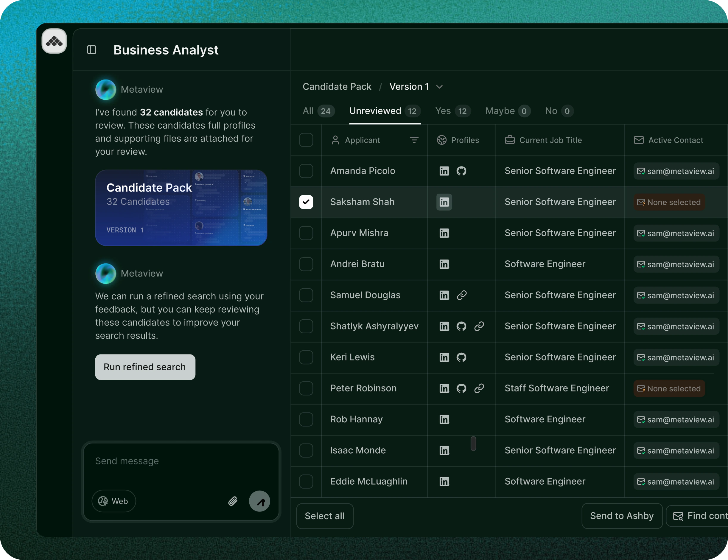The height and width of the screenshot is (560, 728).
Task: Open Peter Robinson's website link icon
Action: 479,388
